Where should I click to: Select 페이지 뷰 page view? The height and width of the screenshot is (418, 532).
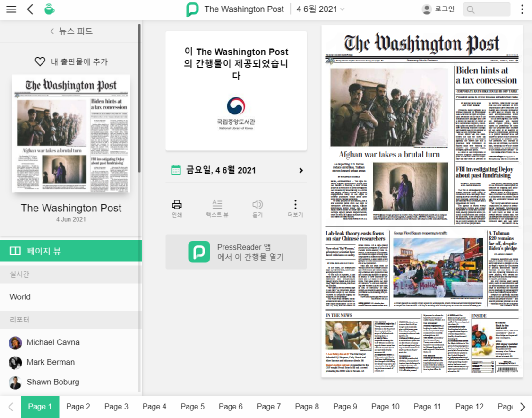71,251
